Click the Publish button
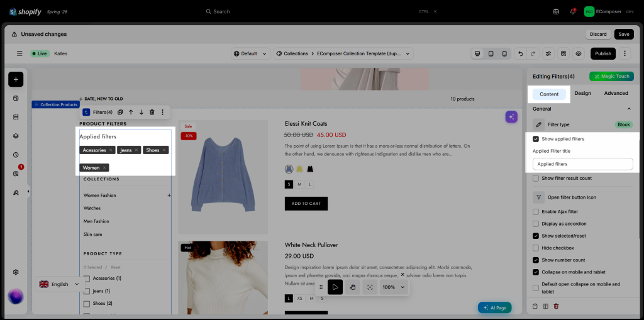644x320 pixels. [603, 53]
